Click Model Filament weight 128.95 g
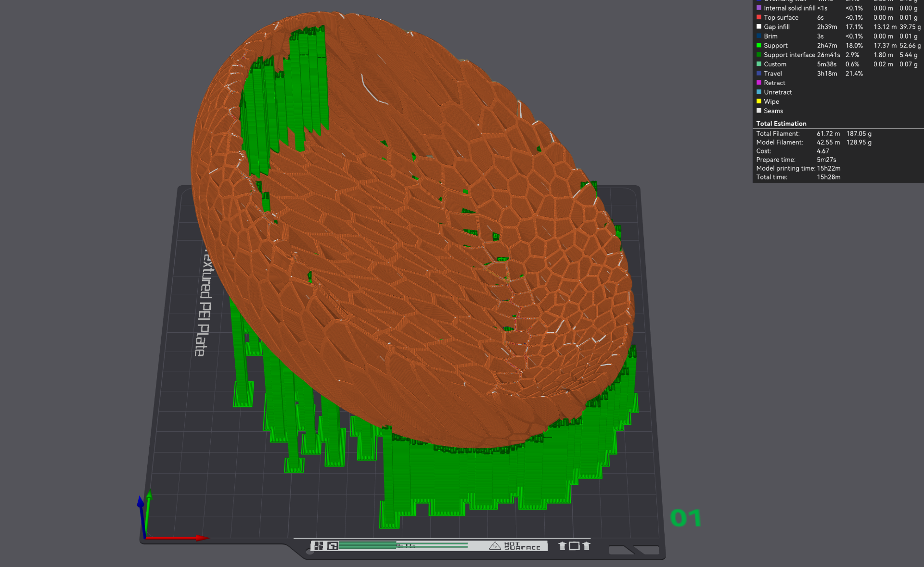Viewport: 924px width, 567px height. pyautogui.click(x=859, y=142)
